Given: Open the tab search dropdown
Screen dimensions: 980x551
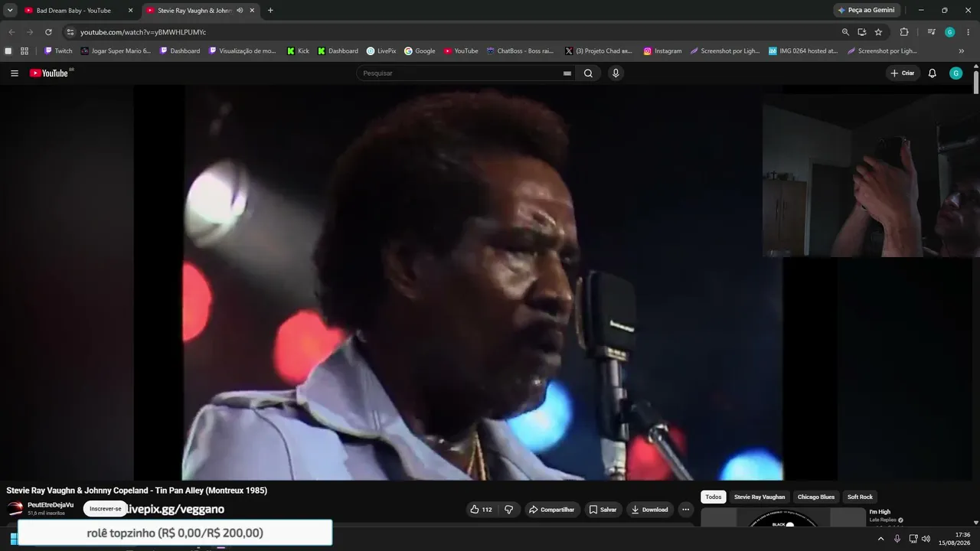Looking at the screenshot, I should click(10, 11).
